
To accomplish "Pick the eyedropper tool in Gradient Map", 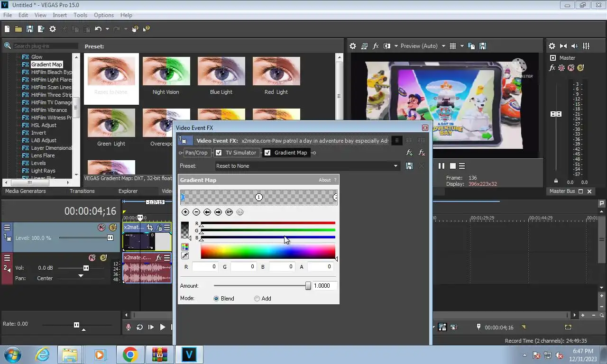I will (x=185, y=256).
